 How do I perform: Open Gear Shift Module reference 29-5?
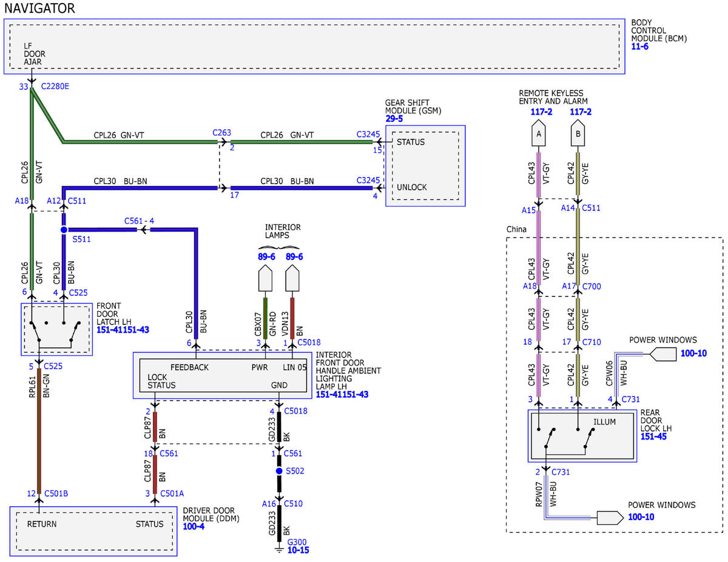pyautogui.click(x=395, y=119)
